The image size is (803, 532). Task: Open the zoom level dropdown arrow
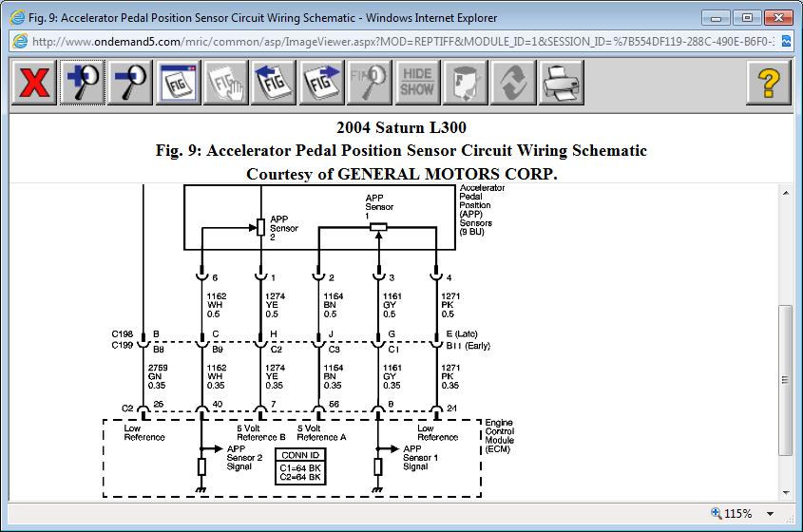pos(770,514)
